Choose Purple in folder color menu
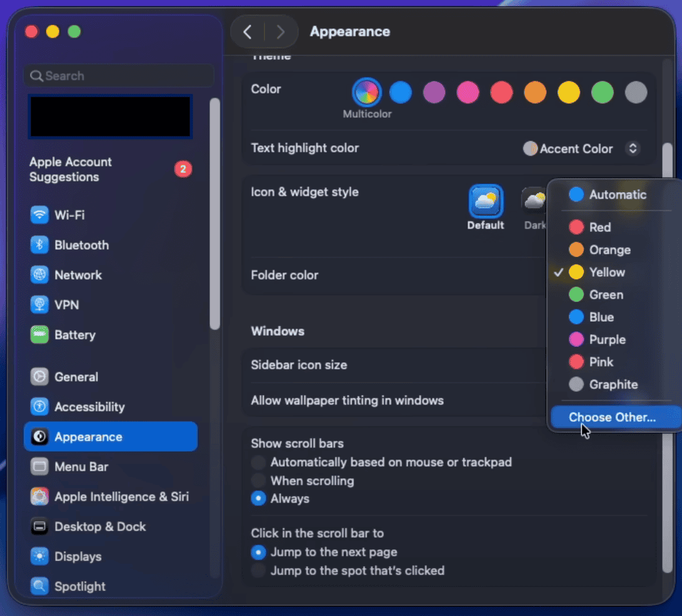 (x=615, y=339)
